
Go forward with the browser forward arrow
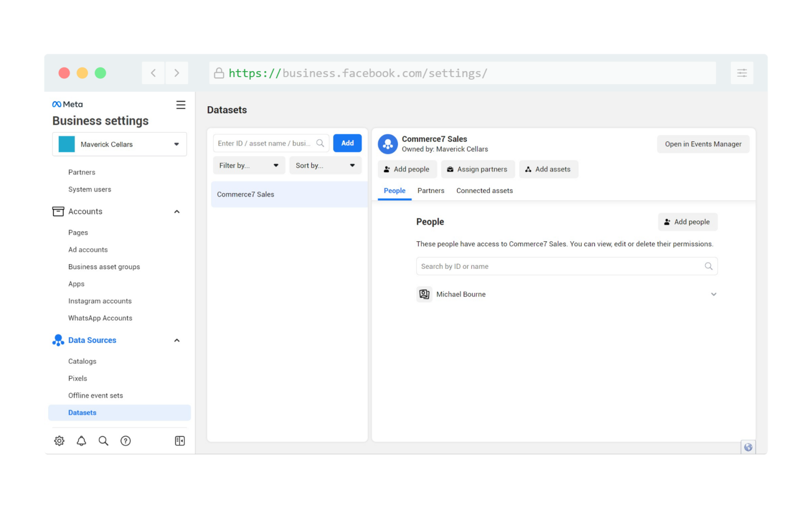point(177,73)
